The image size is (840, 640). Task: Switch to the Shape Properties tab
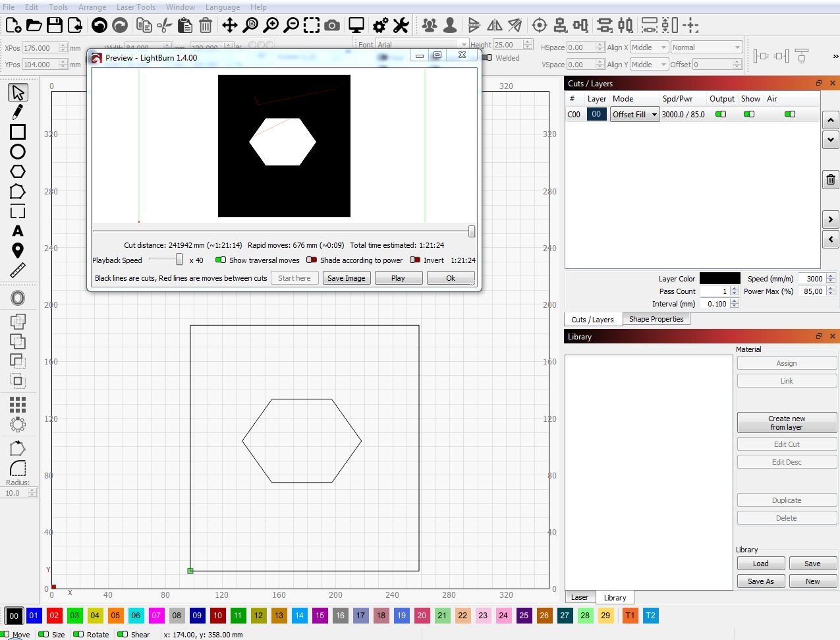click(656, 319)
